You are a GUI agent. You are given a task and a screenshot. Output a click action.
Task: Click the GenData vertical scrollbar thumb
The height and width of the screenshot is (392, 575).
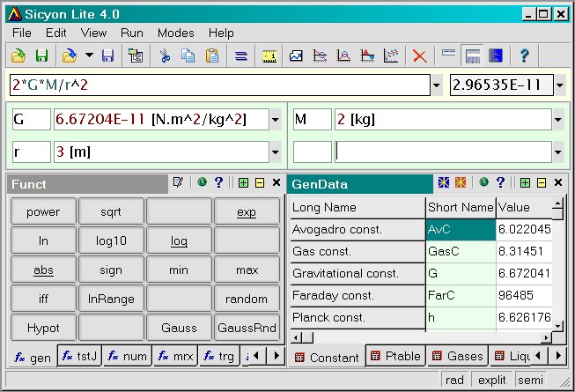[557, 214]
